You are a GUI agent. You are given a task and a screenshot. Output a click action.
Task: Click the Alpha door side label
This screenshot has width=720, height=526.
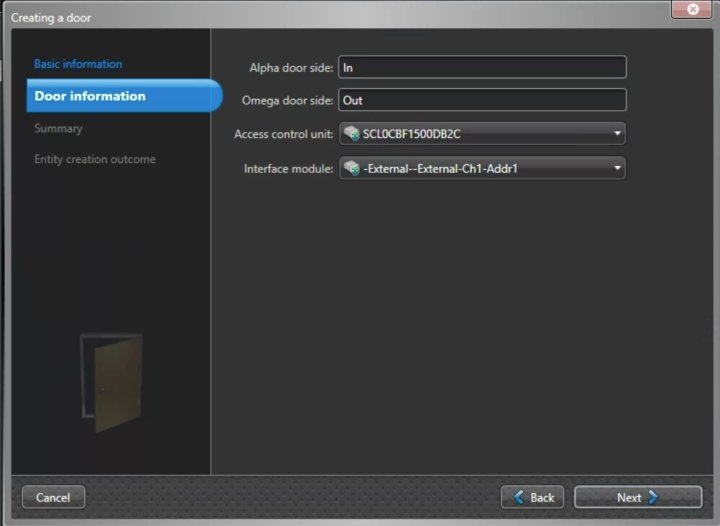[x=291, y=68]
